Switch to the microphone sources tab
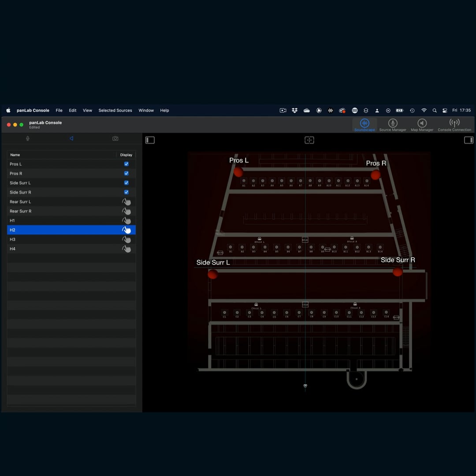 click(x=28, y=138)
